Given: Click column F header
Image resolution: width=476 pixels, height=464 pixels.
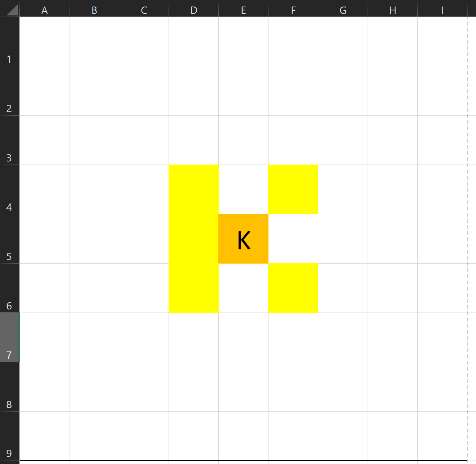Looking at the screenshot, I should pyautogui.click(x=293, y=10).
